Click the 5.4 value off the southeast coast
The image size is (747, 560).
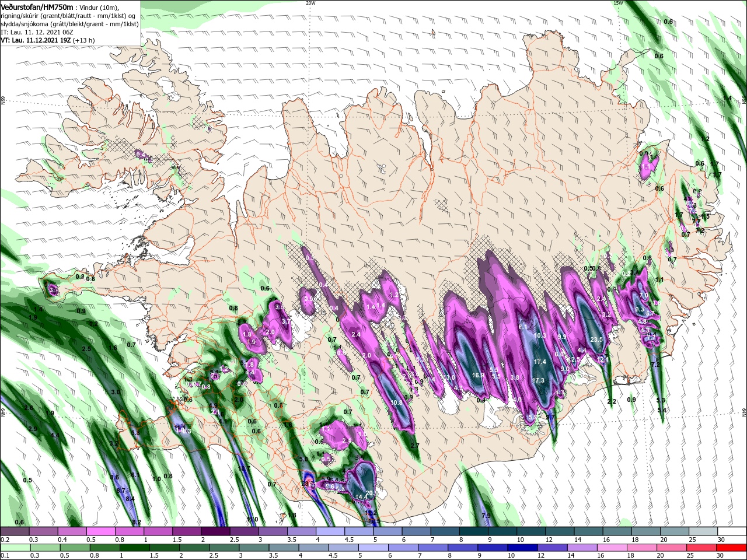661,410
